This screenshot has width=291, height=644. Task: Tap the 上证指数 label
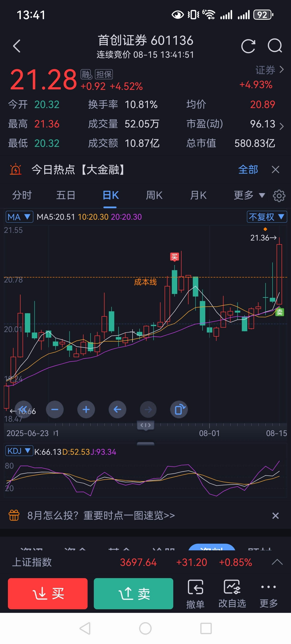(32, 562)
